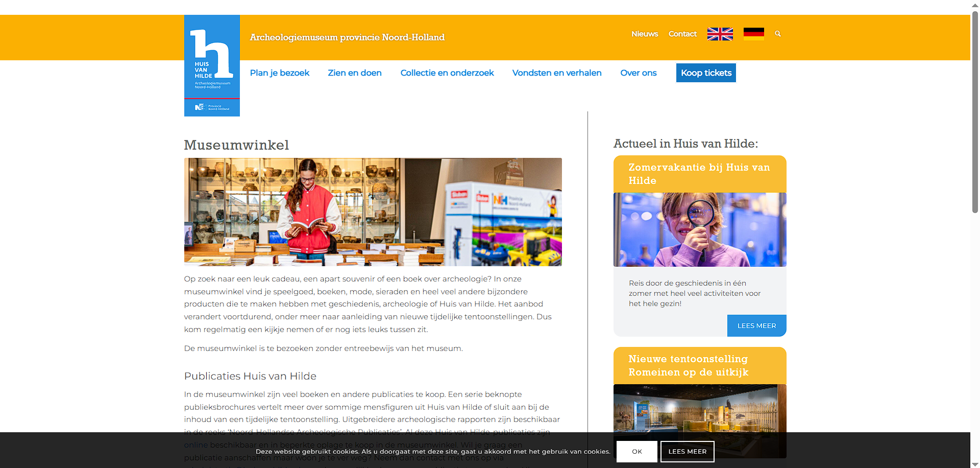Click the Museumwinkel shop banner image
980x468 pixels.
373,212
